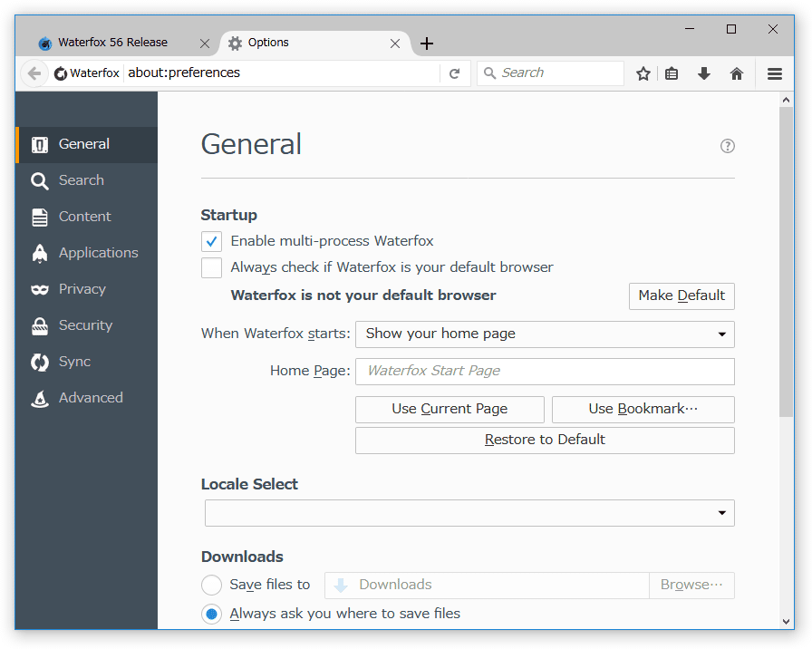Click the Advanced wizard hat sidebar icon
Image resolution: width=812 pixels, height=649 pixels.
pos(40,398)
